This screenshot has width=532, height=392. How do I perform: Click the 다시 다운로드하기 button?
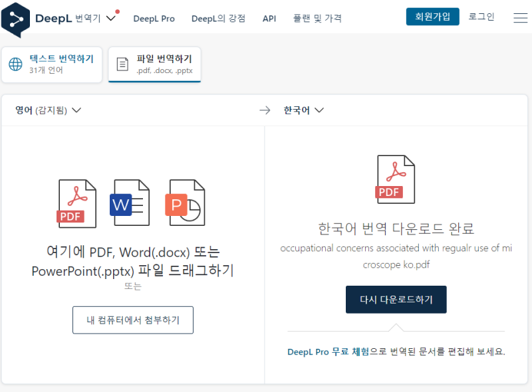tap(396, 300)
